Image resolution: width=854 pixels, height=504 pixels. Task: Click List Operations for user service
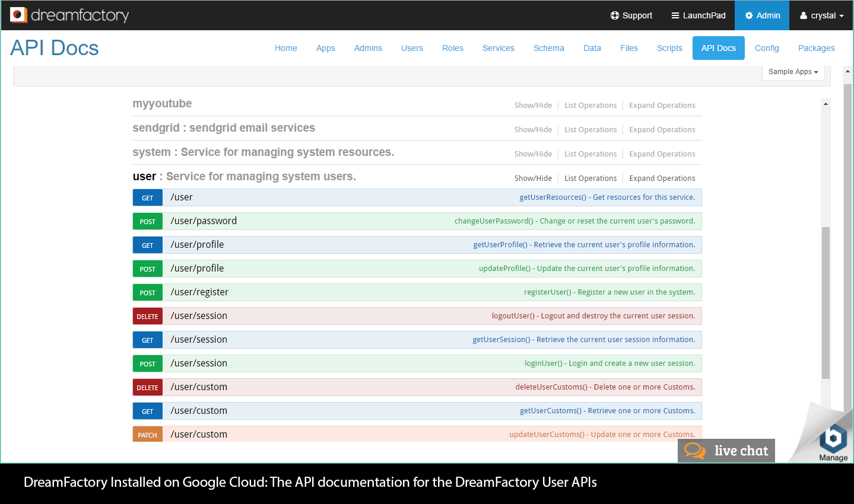click(x=590, y=178)
